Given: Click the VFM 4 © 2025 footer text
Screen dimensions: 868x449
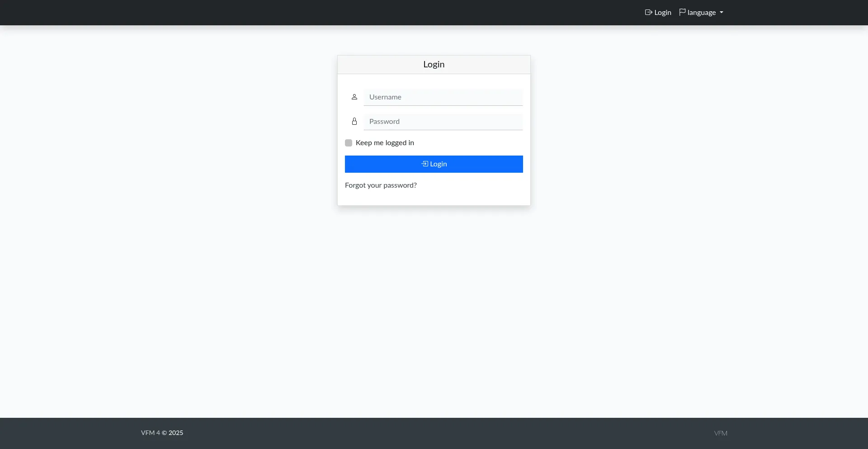Looking at the screenshot, I should 162,433.
